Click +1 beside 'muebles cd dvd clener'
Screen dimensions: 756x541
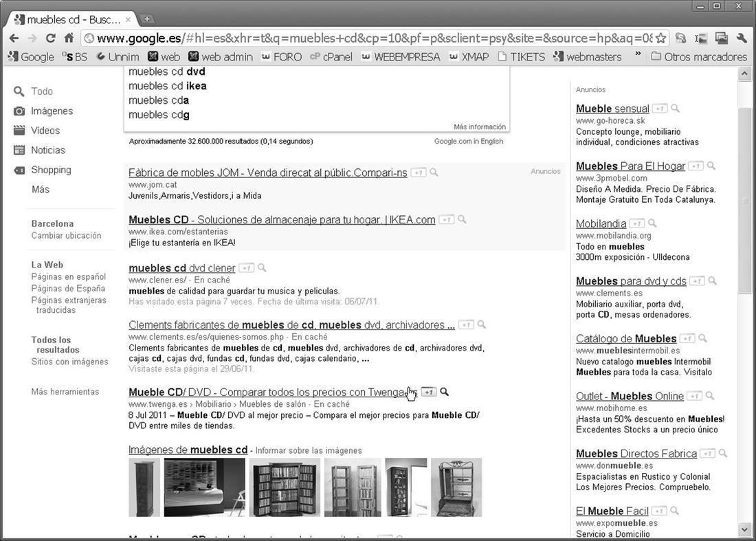(x=246, y=267)
